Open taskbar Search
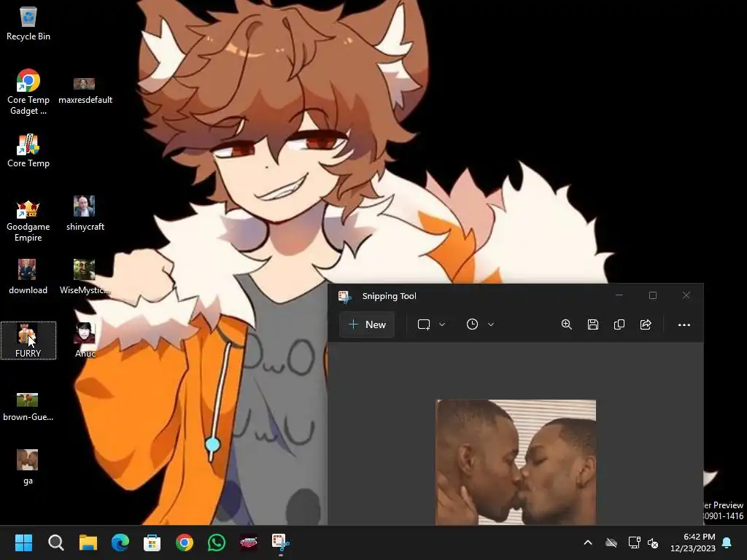The image size is (747, 560). [55, 542]
